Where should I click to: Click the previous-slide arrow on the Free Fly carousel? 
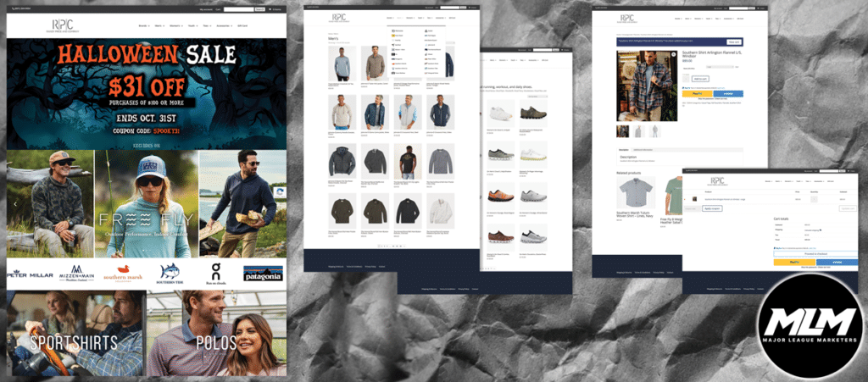click(15, 204)
